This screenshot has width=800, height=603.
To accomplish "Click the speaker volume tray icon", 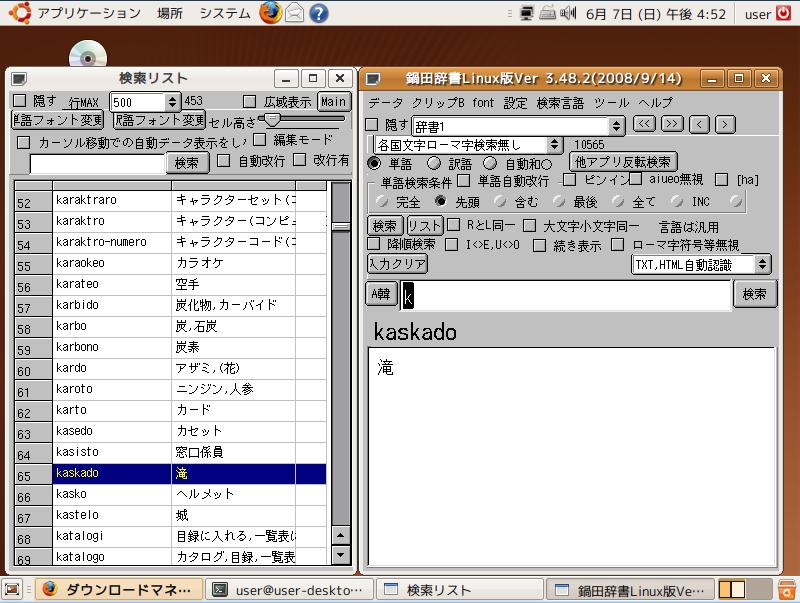I will (568, 13).
